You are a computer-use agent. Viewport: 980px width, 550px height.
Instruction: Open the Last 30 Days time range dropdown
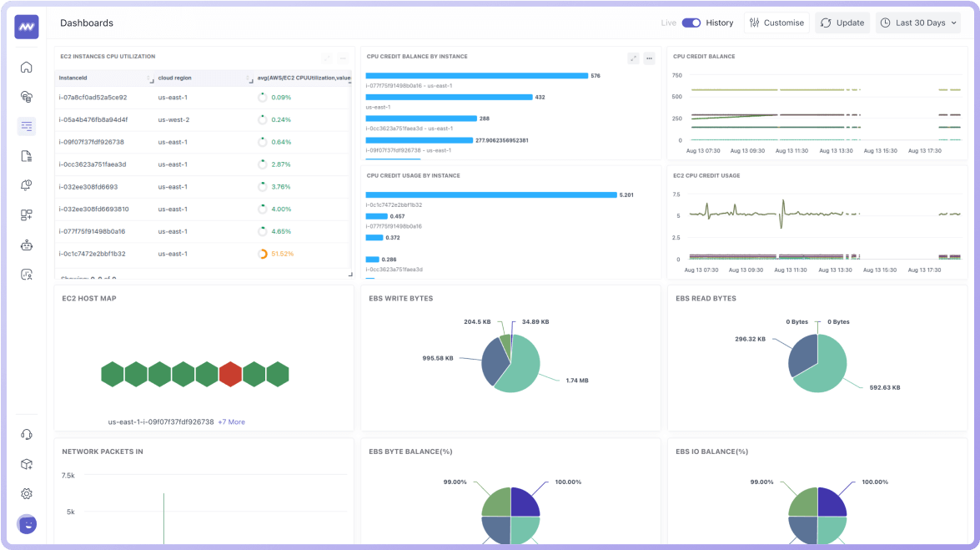coord(918,23)
